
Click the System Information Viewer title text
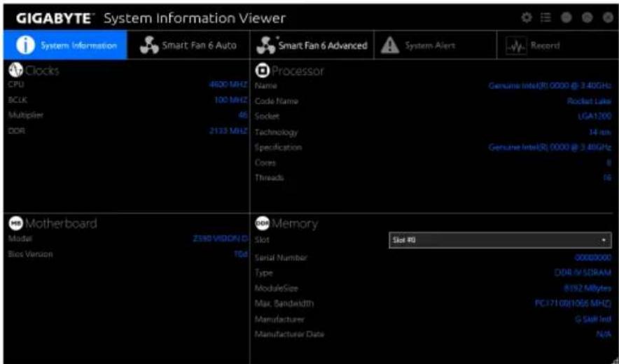pos(194,19)
